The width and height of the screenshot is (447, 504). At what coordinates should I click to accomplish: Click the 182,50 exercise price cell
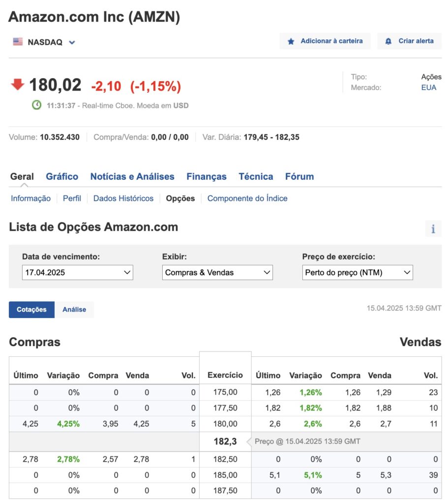[225, 459]
